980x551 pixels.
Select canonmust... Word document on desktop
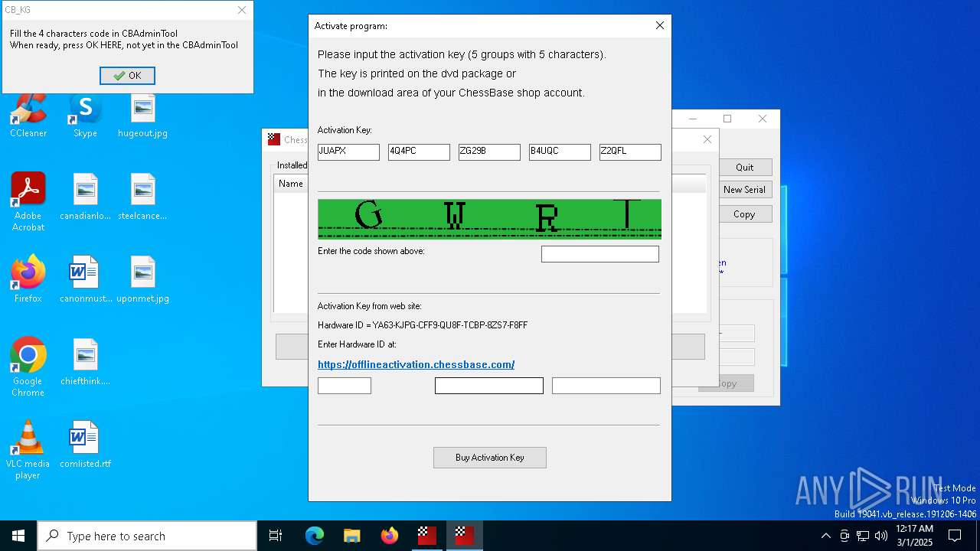(x=85, y=279)
